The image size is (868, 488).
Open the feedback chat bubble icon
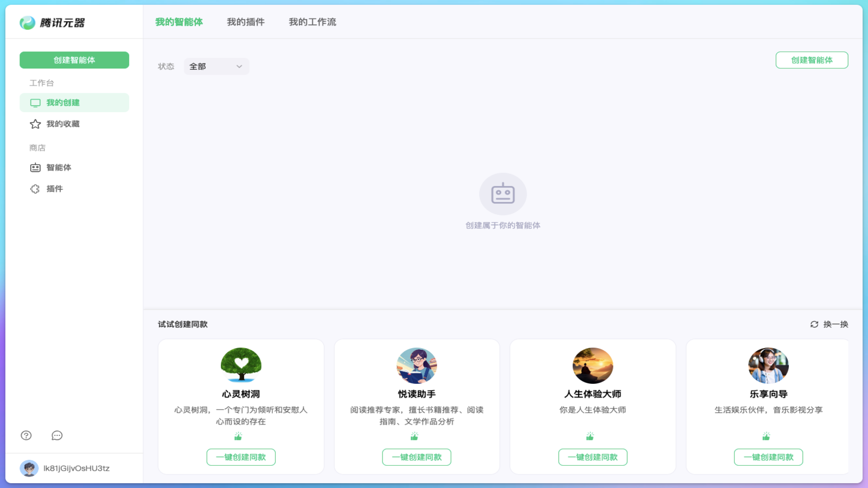(x=56, y=435)
